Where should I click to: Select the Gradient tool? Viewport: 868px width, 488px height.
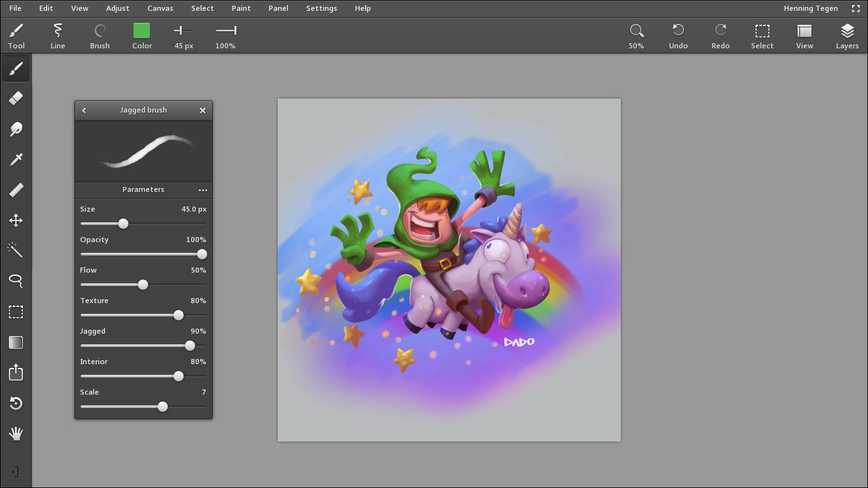pos(16,342)
